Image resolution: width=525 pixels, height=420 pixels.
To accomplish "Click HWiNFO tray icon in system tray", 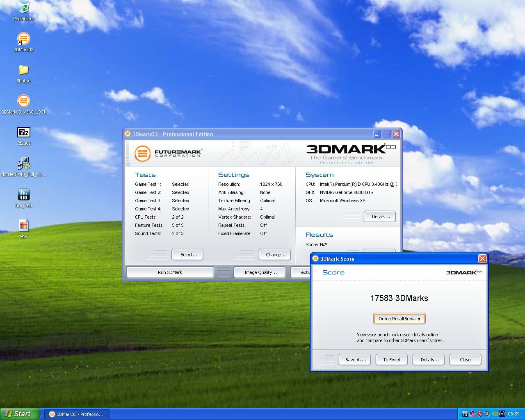I will (x=465, y=414).
